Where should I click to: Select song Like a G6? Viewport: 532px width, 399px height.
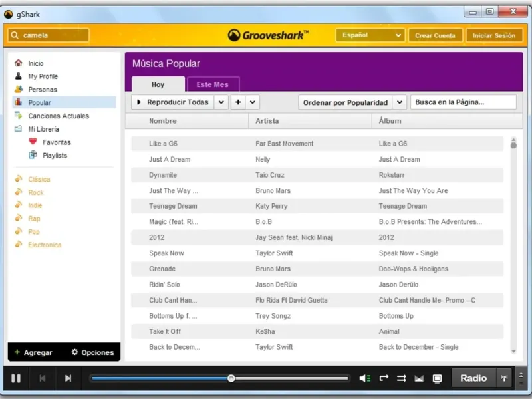[163, 144]
